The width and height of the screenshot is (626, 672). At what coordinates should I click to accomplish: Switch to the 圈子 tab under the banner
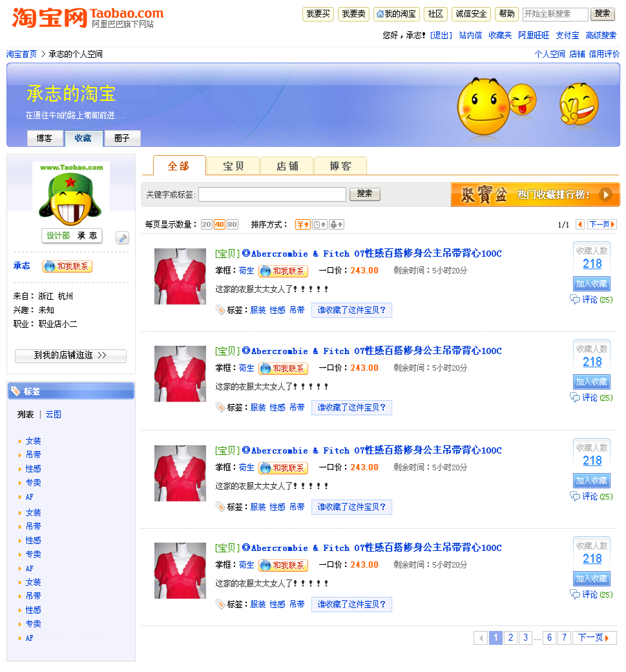[122, 138]
